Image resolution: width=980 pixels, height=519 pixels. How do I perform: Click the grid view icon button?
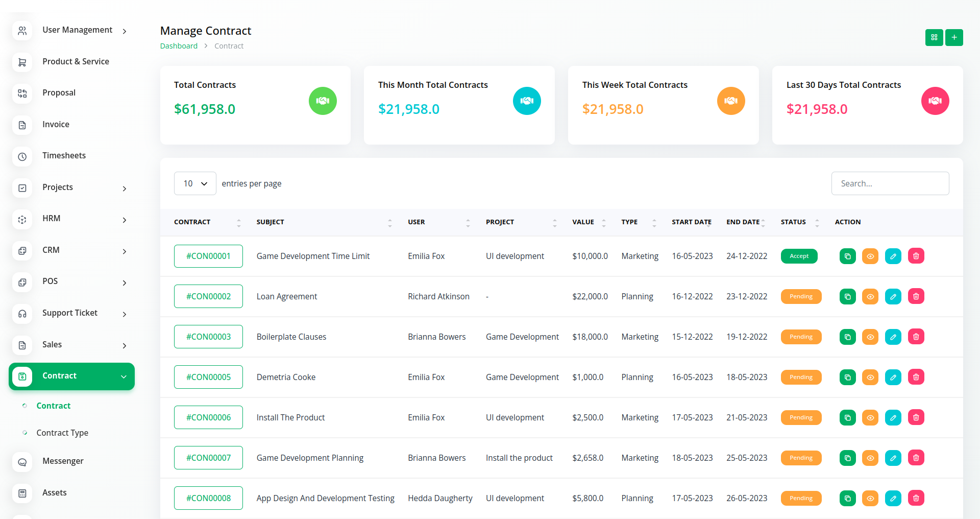934,37
